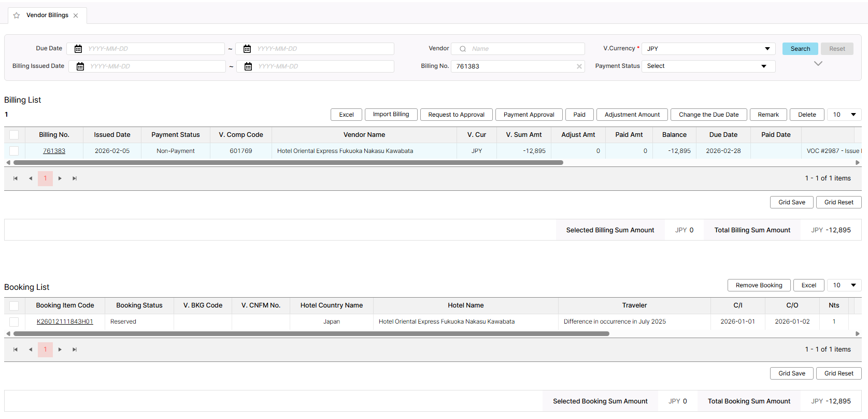Open the Billing Issued Date end calendar icon
Viewport: 868px width, 419px height.
[x=248, y=66]
